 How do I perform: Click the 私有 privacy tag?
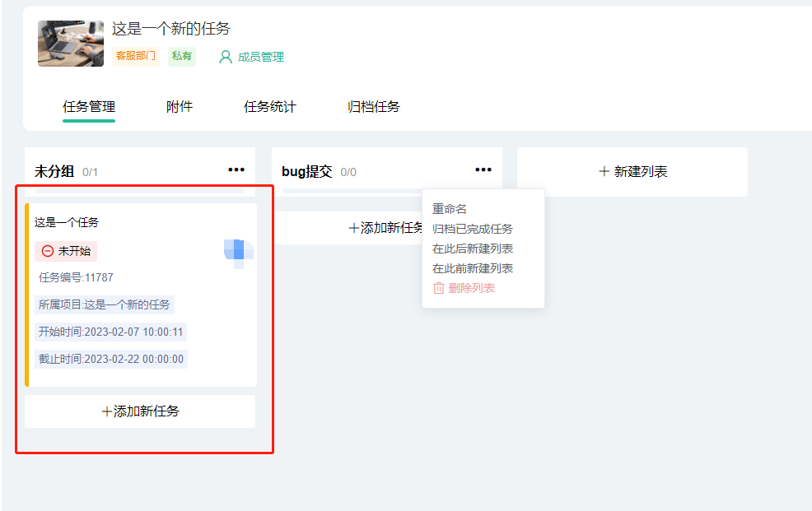point(181,56)
